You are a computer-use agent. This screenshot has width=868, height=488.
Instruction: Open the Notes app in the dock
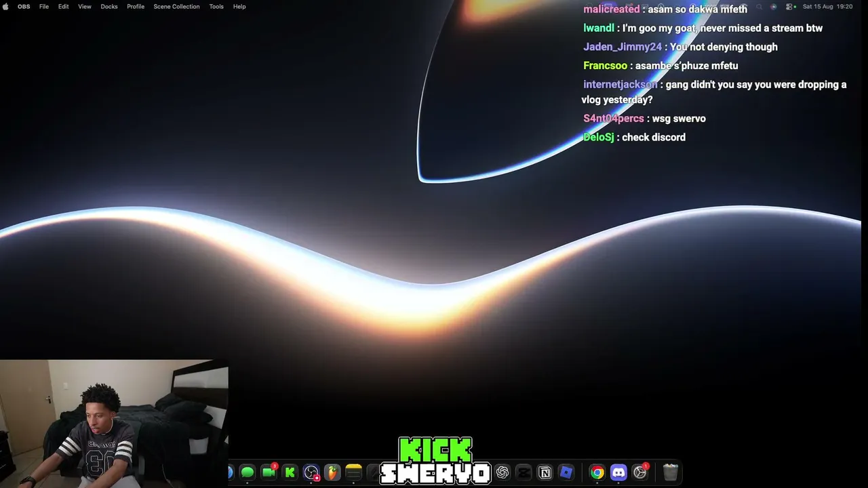[353, 472]
